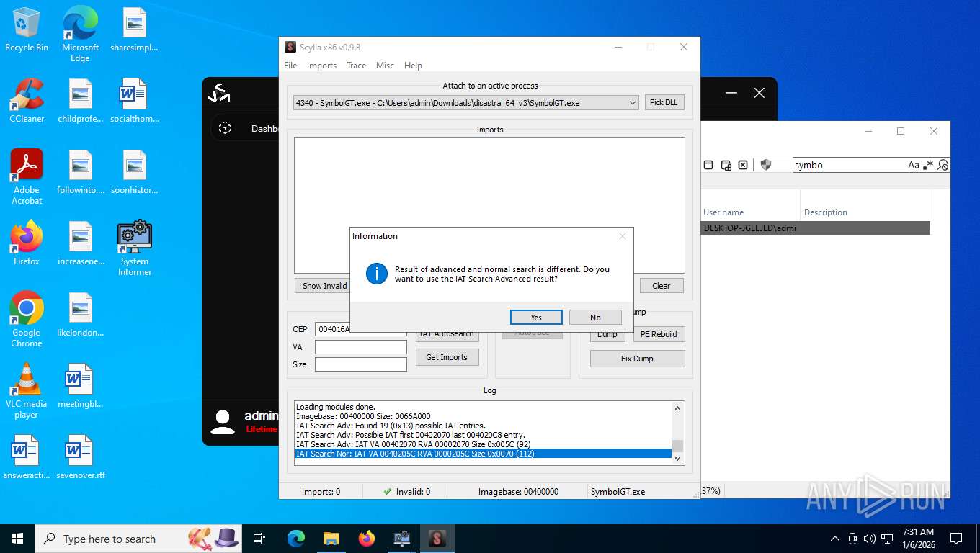Click the Show Invalid button
This screenshot has width=980, height=553.
324,286
